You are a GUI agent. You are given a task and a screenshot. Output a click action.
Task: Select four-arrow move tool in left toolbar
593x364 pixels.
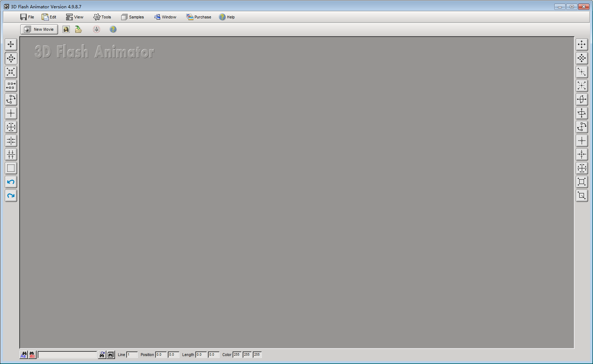point(11,44)
